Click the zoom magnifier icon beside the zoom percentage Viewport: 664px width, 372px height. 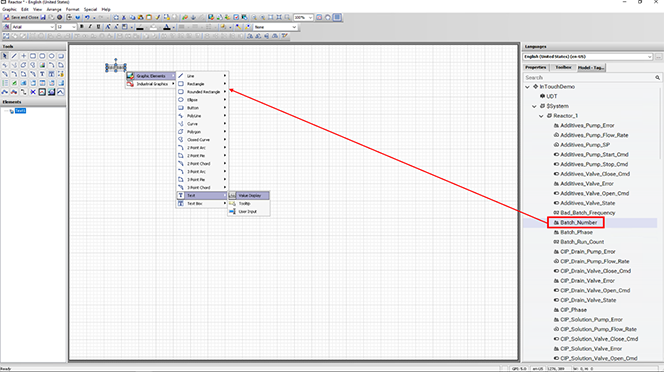click(287, 17)
